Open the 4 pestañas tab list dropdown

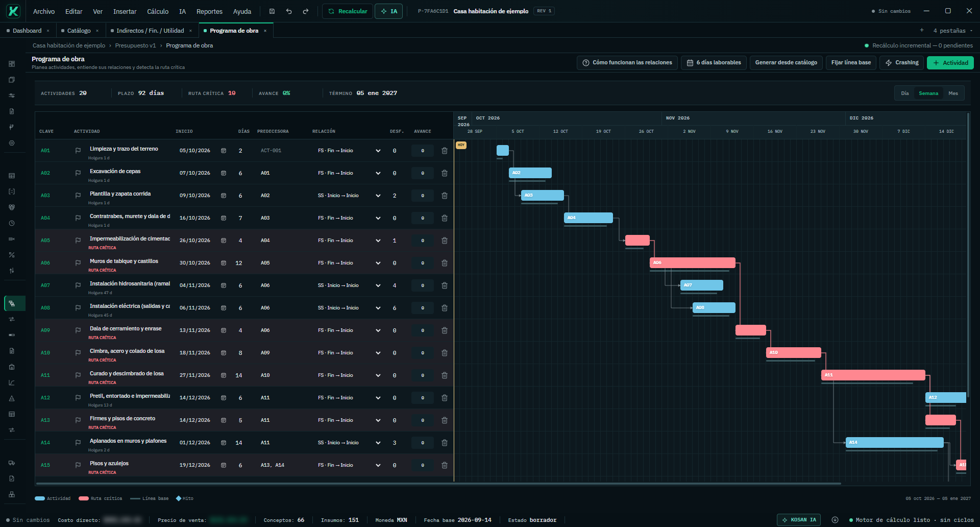coord(952,31)
